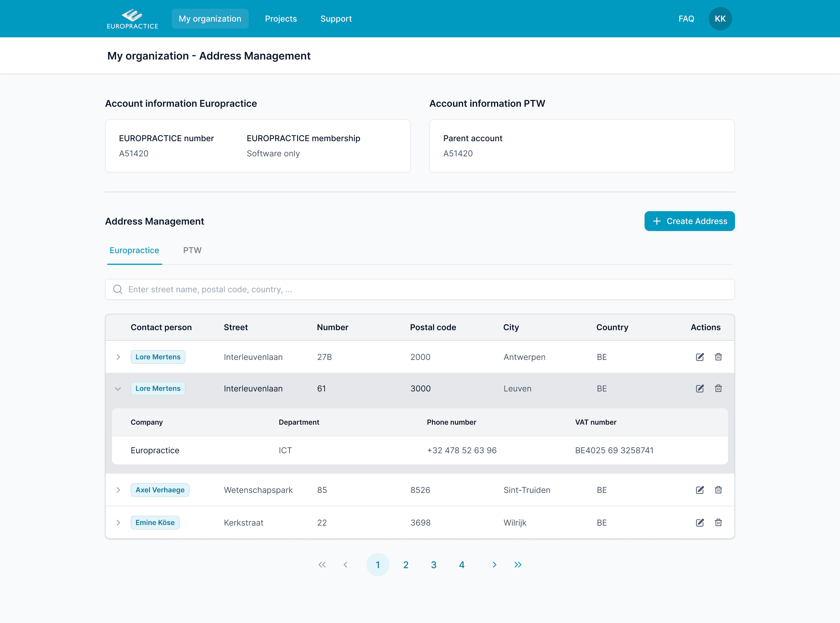
Task: Jump to the last page
Action: pos(518,565)
